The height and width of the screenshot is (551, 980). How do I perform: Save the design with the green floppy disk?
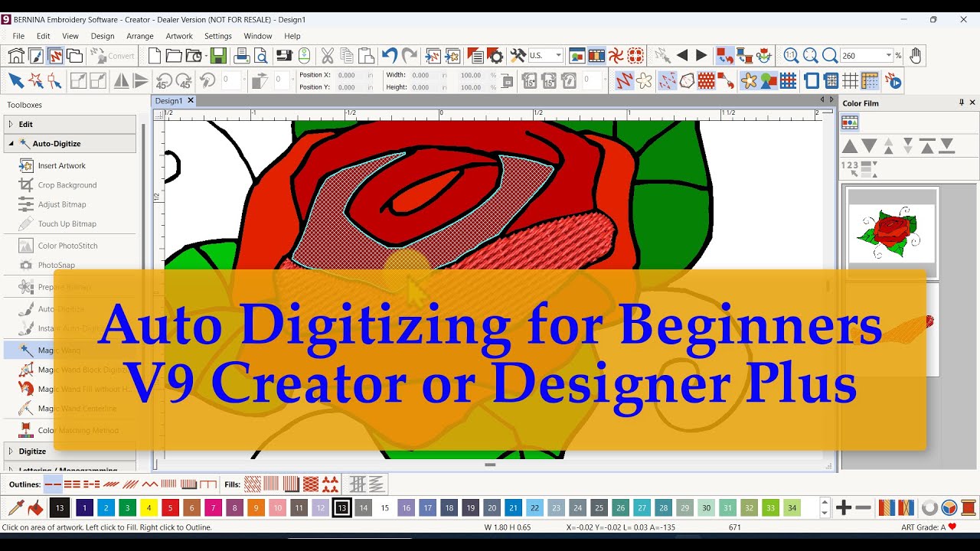(218, 55)
